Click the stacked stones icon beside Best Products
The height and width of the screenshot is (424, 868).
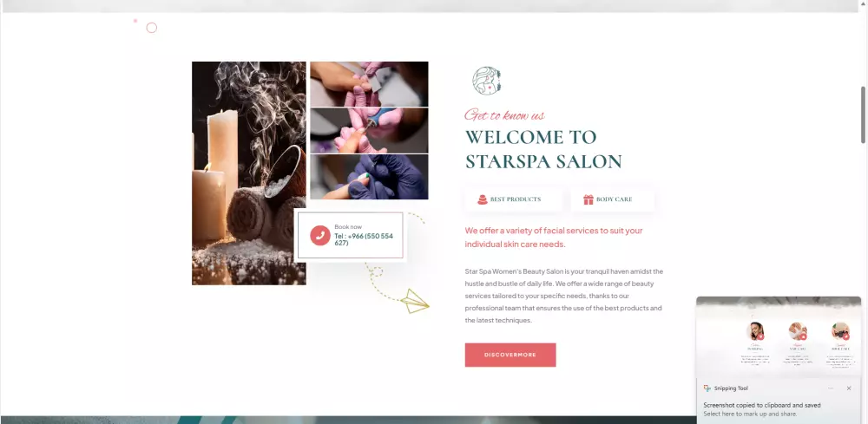pyautogui.click(x=482, y=199)
